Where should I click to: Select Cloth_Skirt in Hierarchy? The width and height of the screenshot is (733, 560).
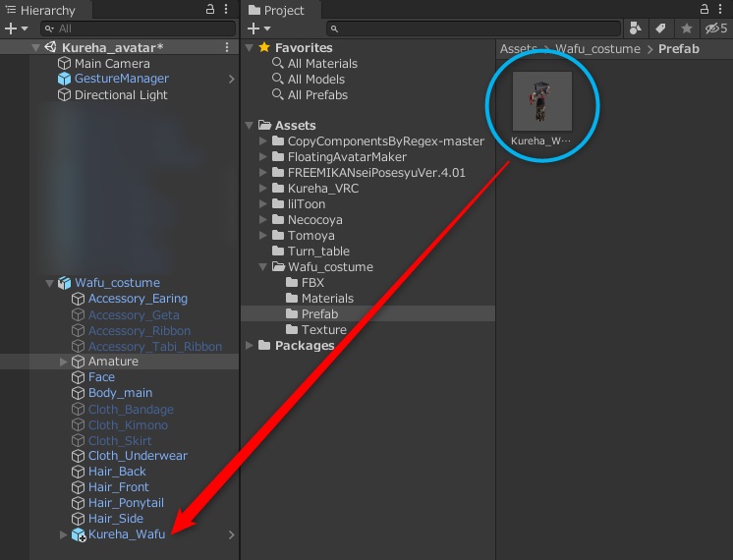pyautogui.click(x=120, y=440)
